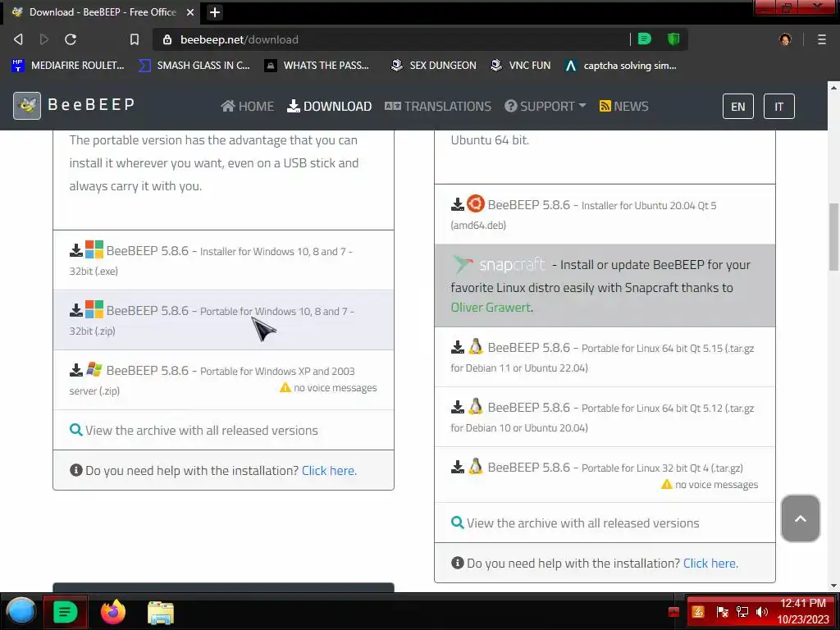The width and height of the screenshot is (840, 630).
Task: Open the green chat extension icon in address bar
Action: point(645,39)
